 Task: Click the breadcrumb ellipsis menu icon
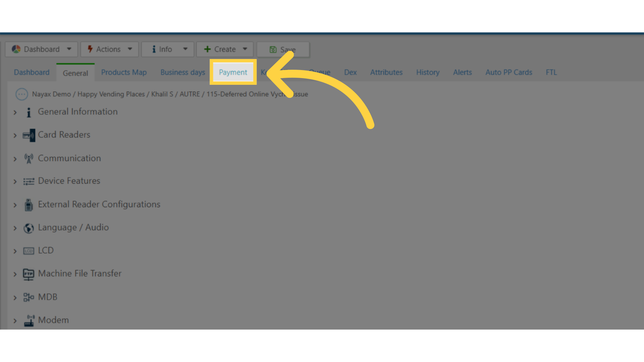21,94
